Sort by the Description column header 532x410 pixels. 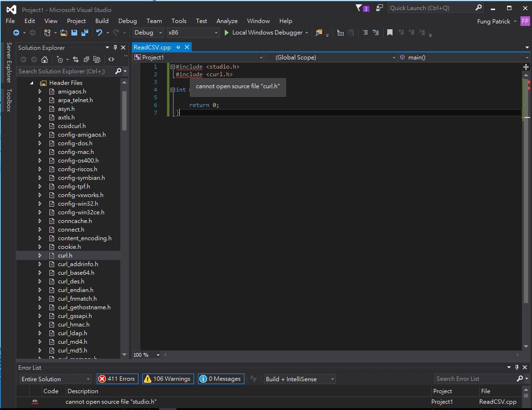tap(83, 391)
